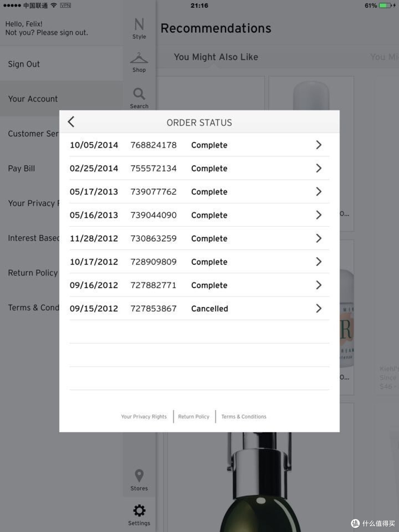Open Return Policy footer link
The width and height of the screenshot is (399, 532).
tap(194, 416)
